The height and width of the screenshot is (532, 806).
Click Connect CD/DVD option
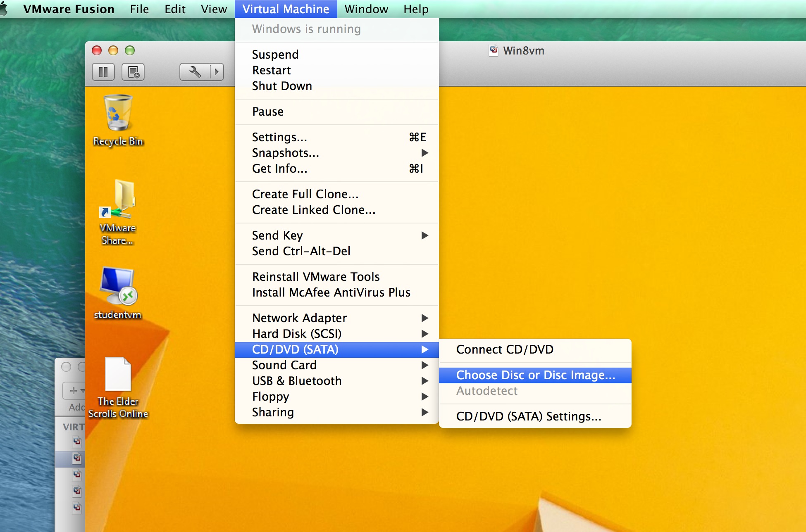[505, 349]
